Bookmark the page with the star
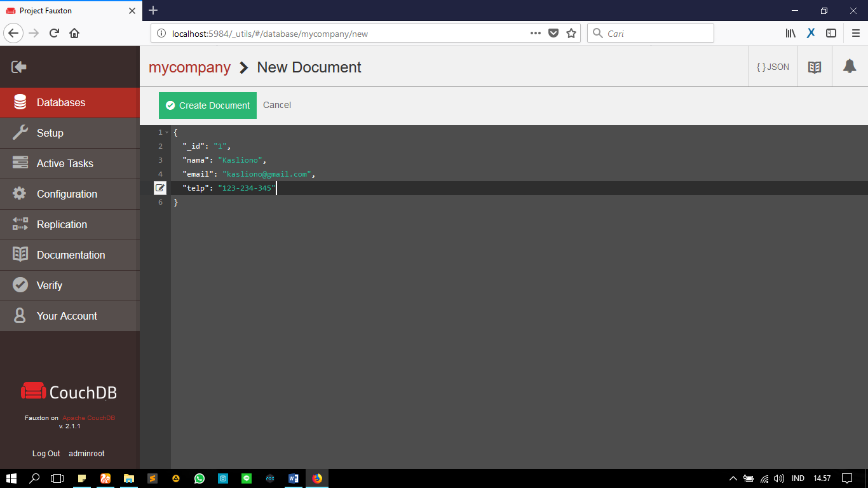Viewport: 868px width, 488px height. coord(571,33)
